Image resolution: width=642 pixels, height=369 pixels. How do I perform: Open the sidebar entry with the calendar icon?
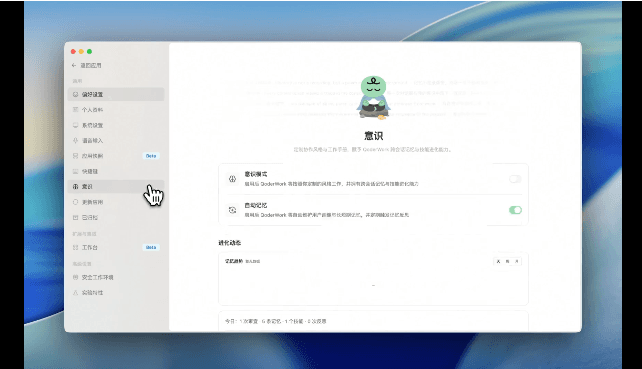coord(116,217)
